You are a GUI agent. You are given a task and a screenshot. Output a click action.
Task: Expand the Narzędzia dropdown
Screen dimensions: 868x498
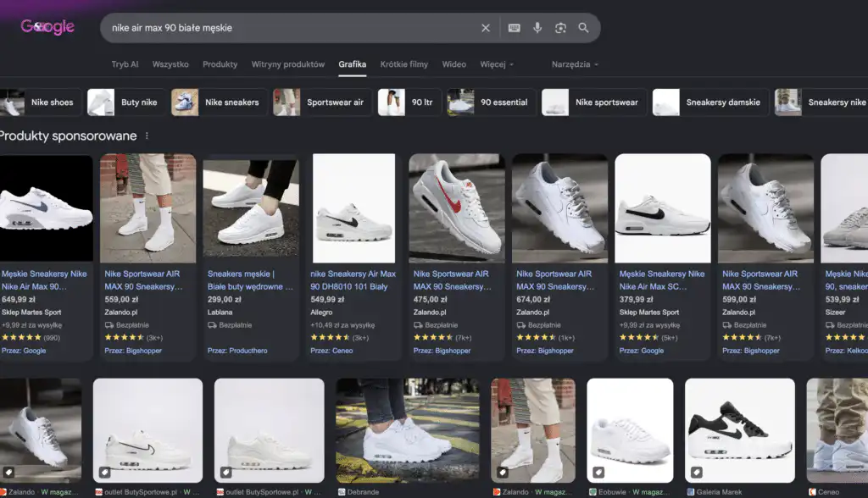pyautogui.click(x=576, y=64)
